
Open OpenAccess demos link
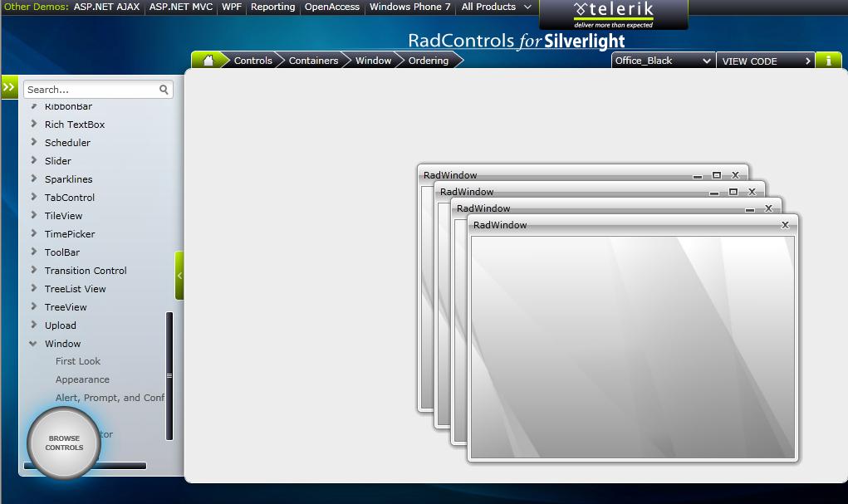[332, 7]
